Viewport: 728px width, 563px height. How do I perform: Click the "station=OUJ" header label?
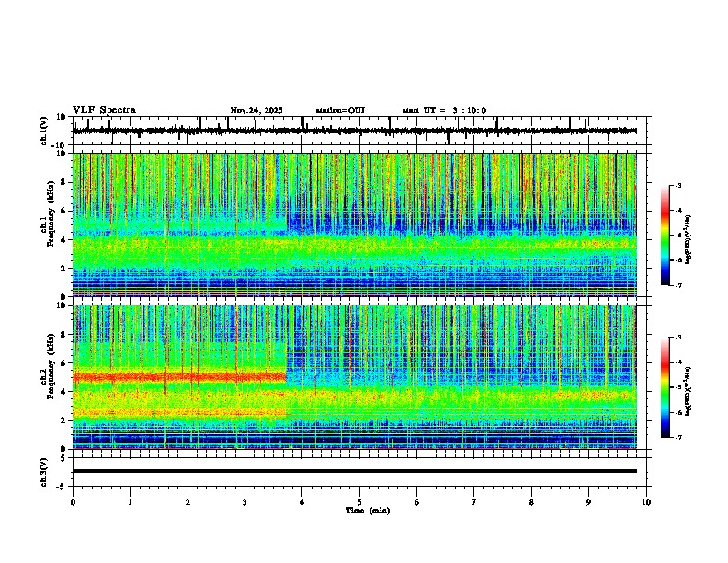pyautogui.click(x=340, y=110)
